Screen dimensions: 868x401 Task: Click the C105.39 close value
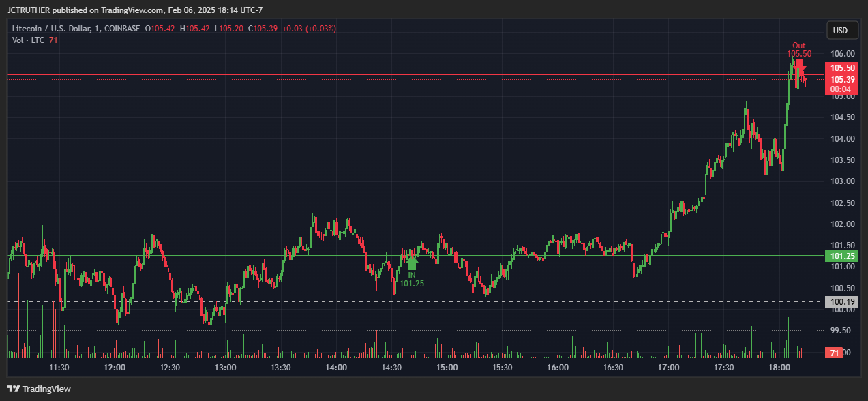pos(262,29)
